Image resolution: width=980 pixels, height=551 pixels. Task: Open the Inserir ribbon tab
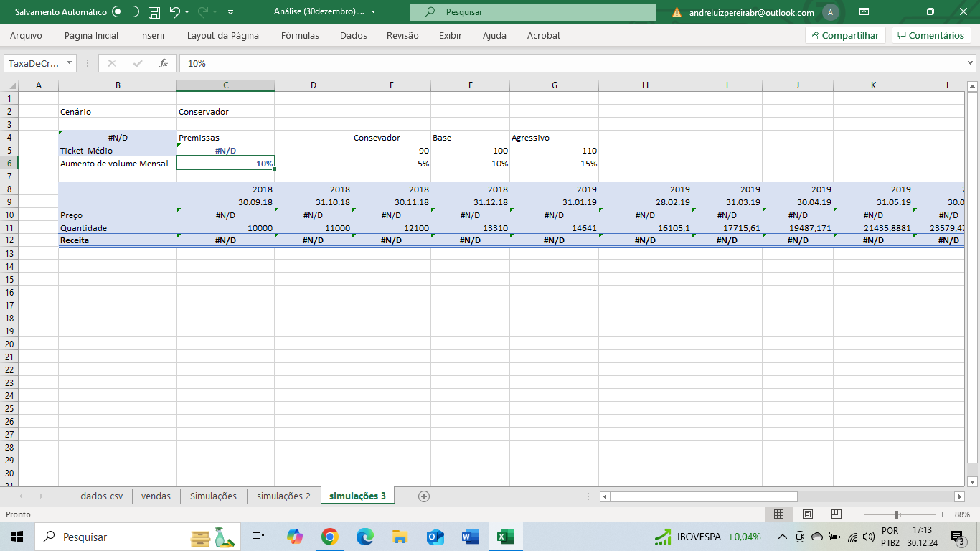(153, 35)
